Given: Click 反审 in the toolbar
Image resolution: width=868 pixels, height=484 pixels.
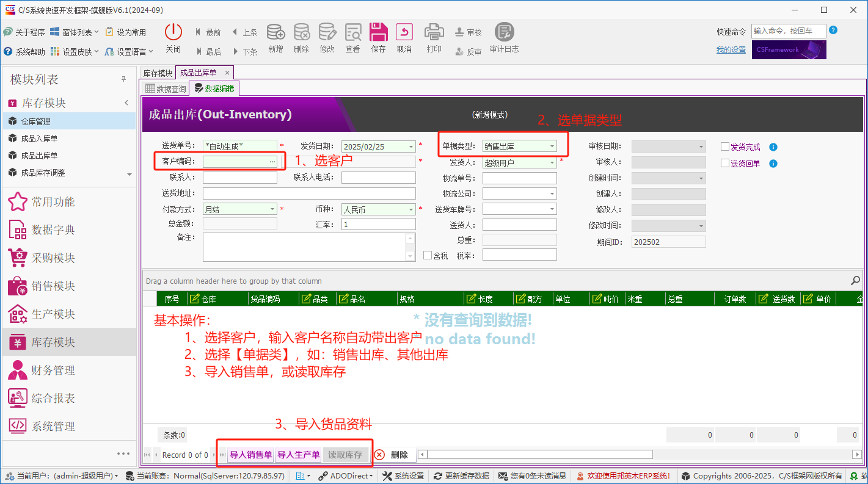Looking at the screenshot, I should click(x=469, y=52).
